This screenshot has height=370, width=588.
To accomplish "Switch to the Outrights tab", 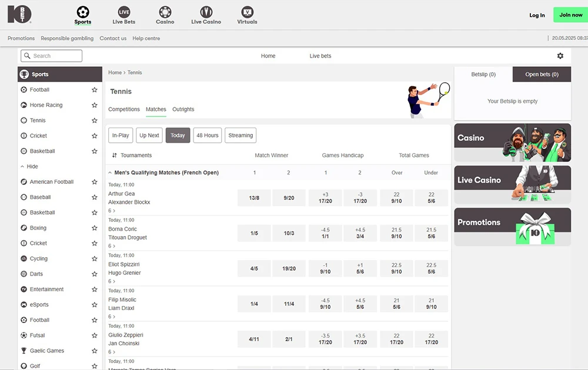I will (183, 109).
